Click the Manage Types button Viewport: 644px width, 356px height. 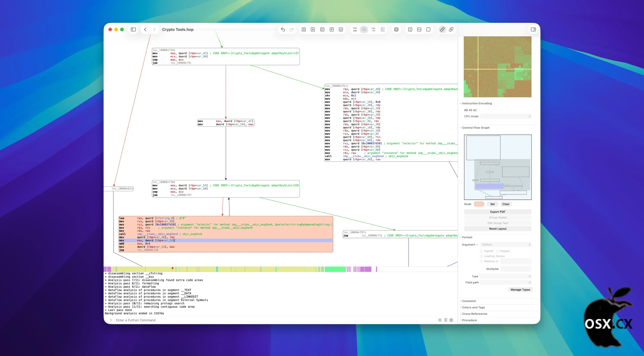[520, 290]
